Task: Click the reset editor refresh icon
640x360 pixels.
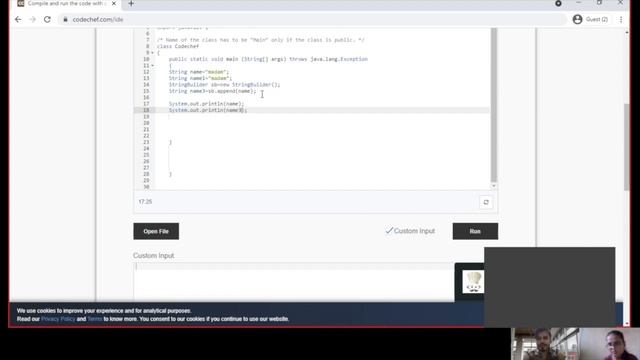Action: pyautogui.click(x=486, y=202)
